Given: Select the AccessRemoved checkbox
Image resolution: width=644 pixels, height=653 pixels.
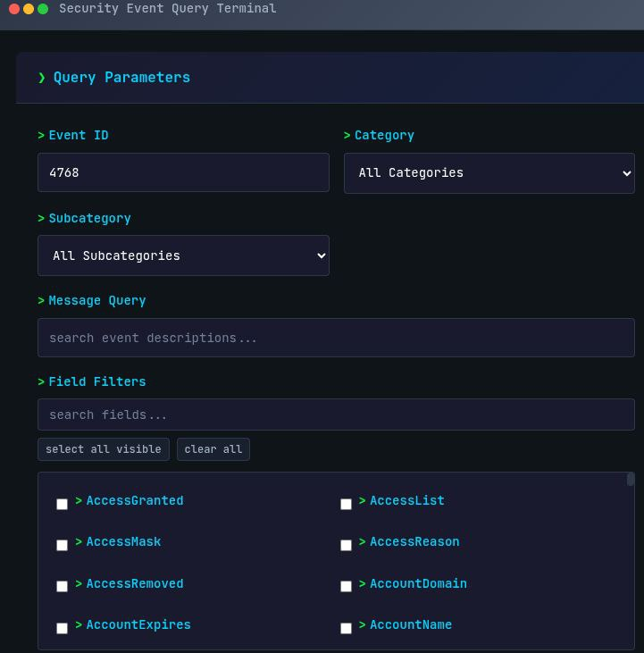Looking at the screenshot, I should tap(62, 586).
